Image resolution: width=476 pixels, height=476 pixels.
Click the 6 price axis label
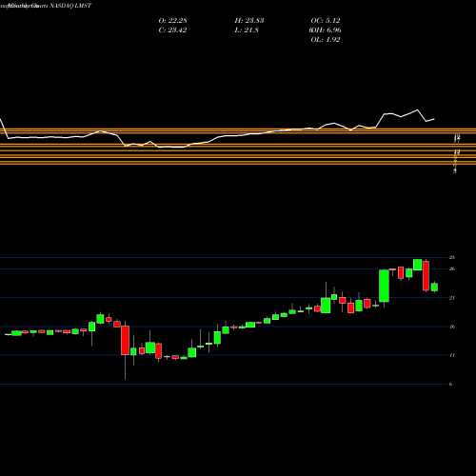pos(450,385)
